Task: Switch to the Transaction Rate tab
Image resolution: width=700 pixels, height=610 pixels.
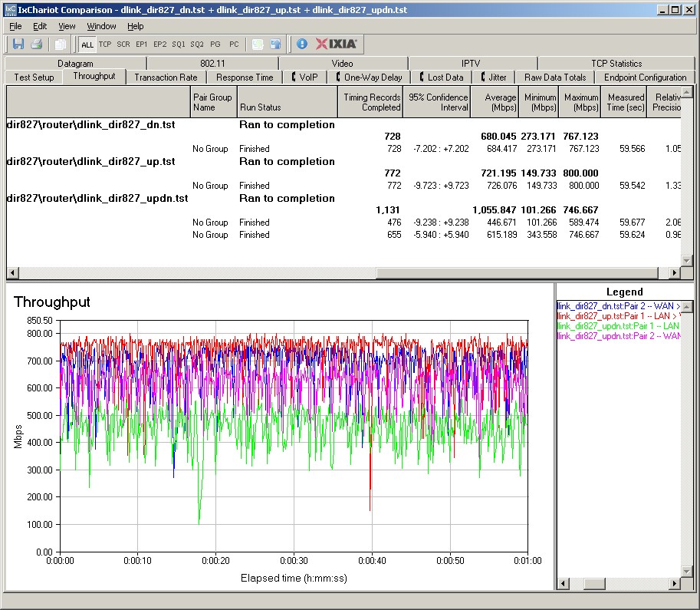Action: tap(166, 77)
